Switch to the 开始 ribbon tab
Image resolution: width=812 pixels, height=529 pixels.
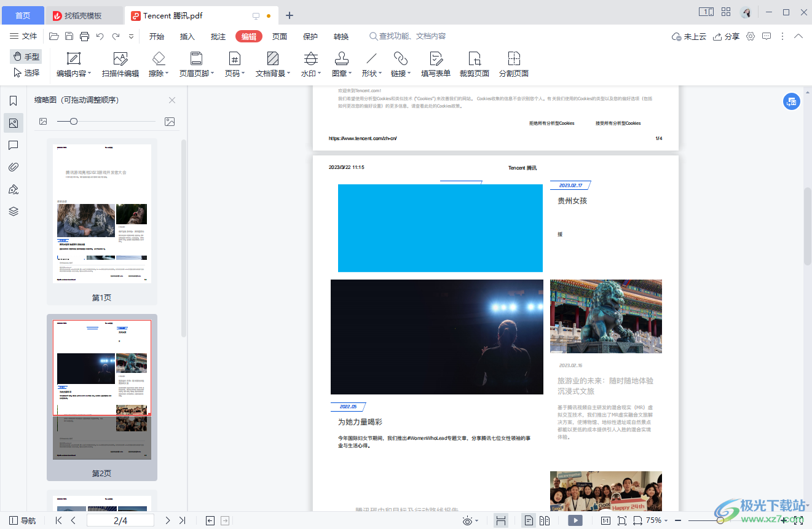pyautogui.click(x=157, y=36)
